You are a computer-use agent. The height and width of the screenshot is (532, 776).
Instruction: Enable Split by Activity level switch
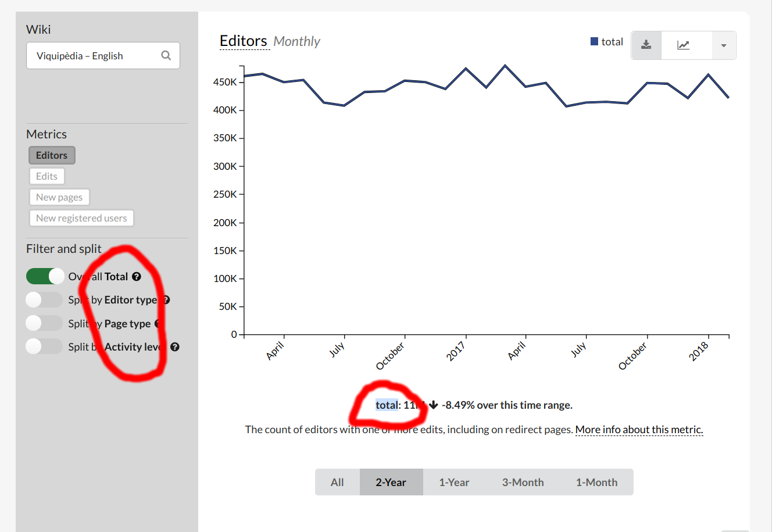44,347
